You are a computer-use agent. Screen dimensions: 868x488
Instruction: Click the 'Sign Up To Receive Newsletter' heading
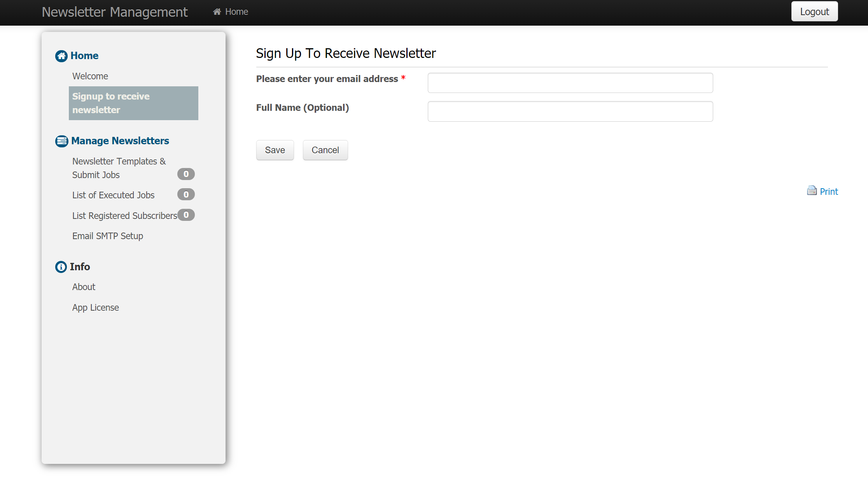click(346, 53)
